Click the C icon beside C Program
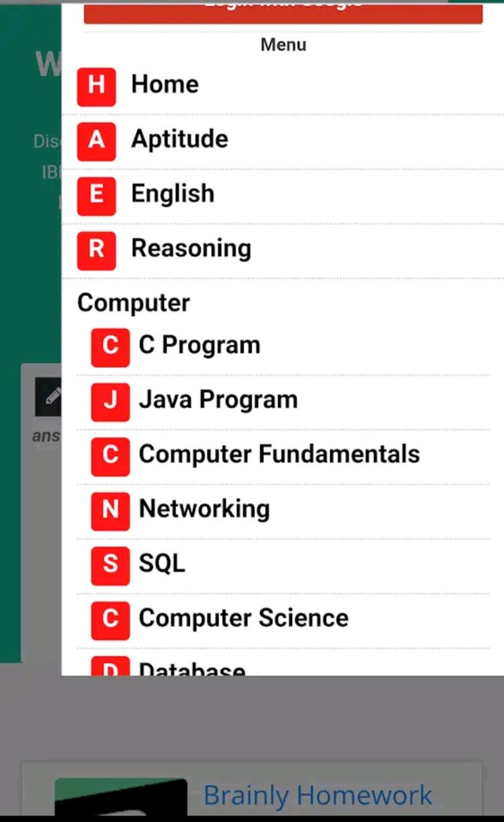 110,346
